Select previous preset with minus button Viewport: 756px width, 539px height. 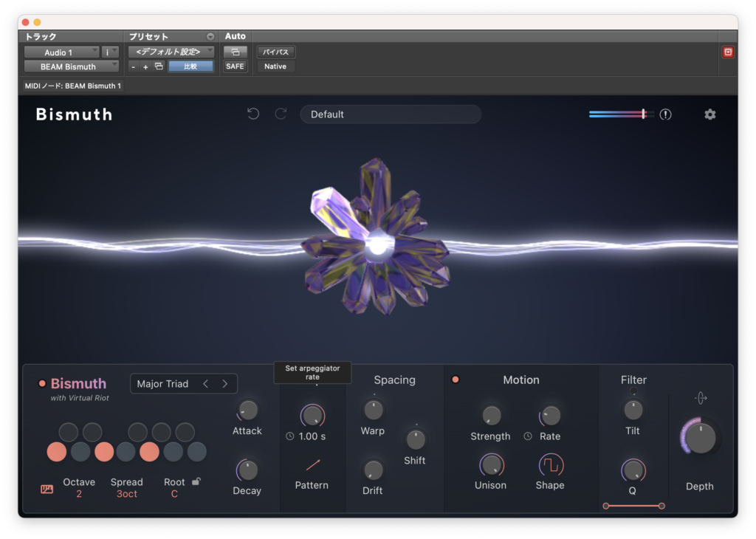pyautogui.click(x=133, y=67)
